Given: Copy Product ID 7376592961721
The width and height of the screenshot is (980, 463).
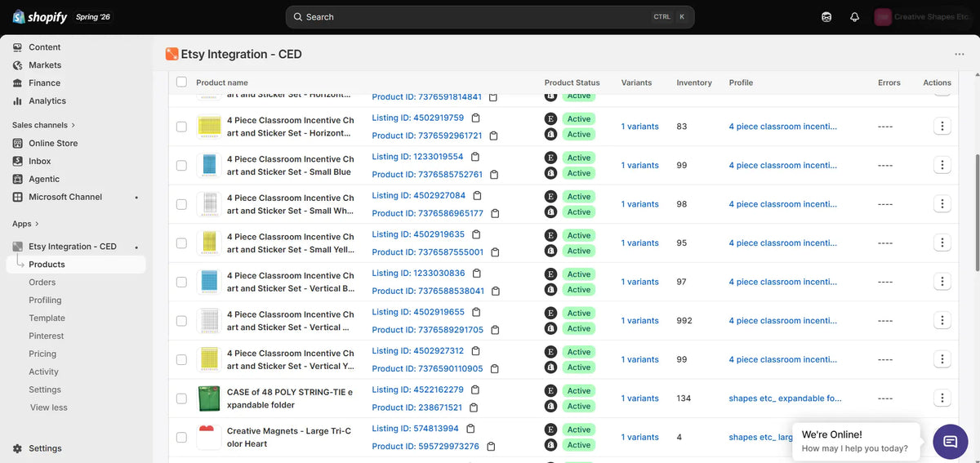Looking at the screenshot, I should 493,136.
